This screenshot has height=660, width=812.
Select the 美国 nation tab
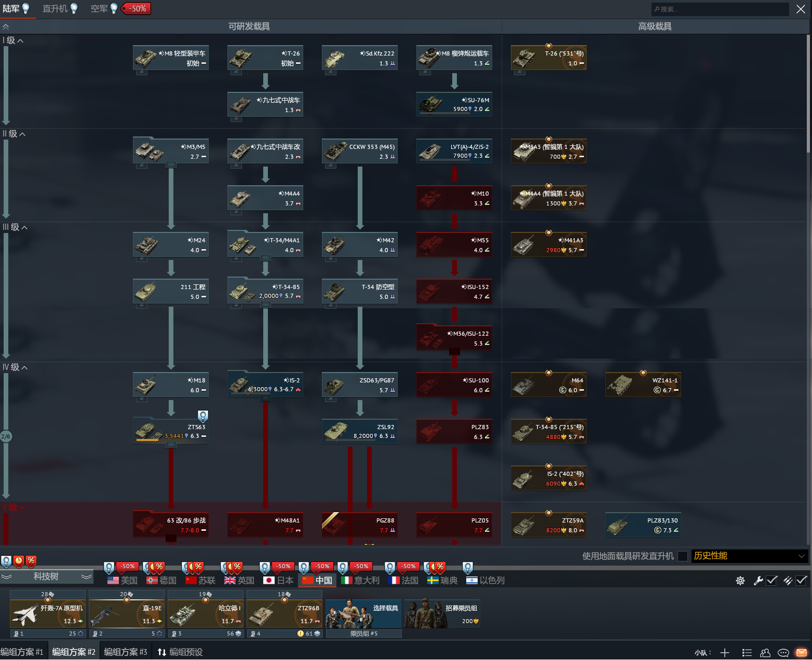[123, 581]
